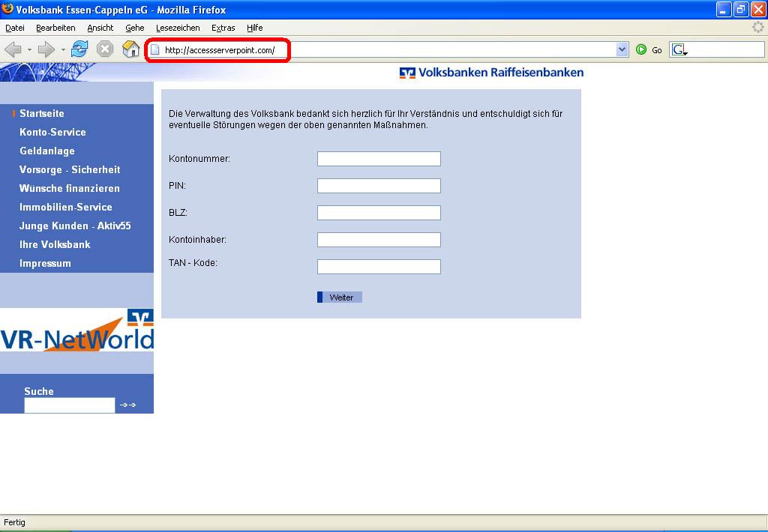Open the Konto-Service link
The height and width of the screenshot is (532, 768).
click(52, 132)
